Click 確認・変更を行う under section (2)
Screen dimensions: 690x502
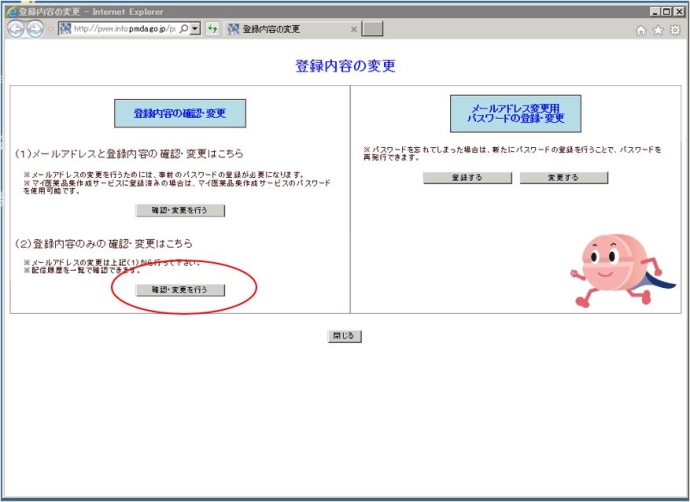coord(180,290)
